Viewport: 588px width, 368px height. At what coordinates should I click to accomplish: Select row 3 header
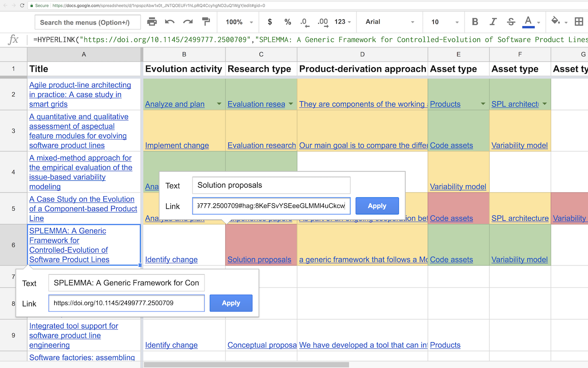point(13,131)
